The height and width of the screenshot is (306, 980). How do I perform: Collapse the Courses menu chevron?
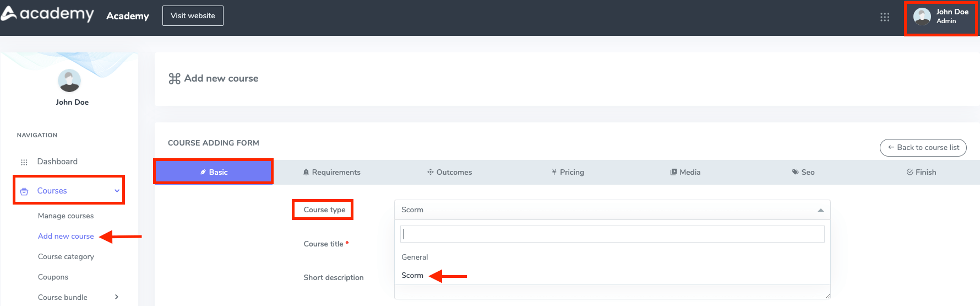click(x=117, y=191)
